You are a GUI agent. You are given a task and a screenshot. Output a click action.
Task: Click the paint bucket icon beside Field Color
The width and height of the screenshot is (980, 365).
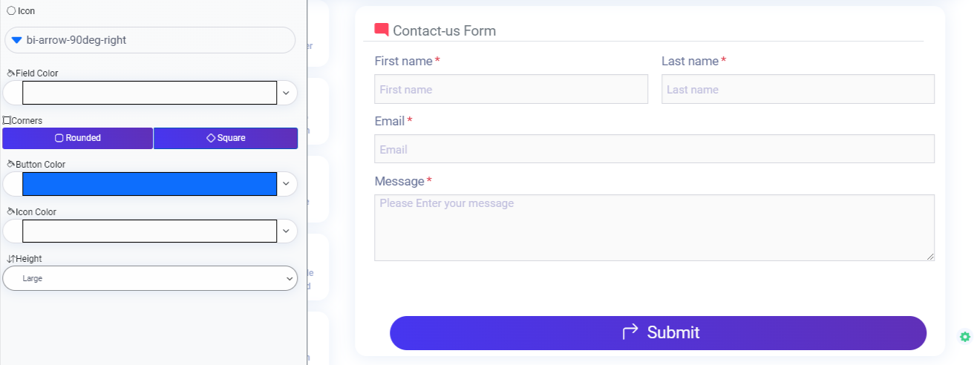point(10,73)
